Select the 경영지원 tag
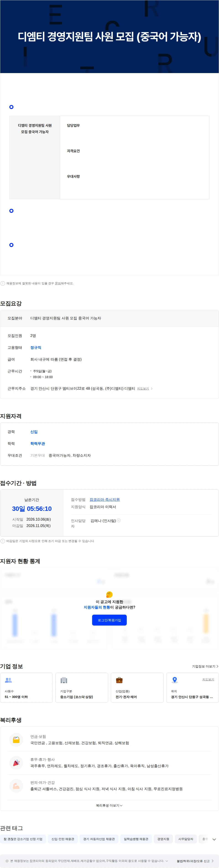This screenshot has width=219, height=868. (163, 839)
